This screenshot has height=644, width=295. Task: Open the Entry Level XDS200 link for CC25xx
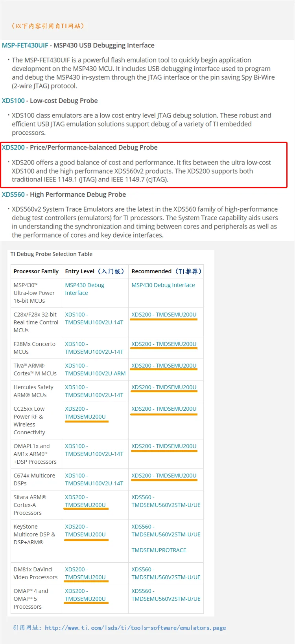tap(85, 413)
